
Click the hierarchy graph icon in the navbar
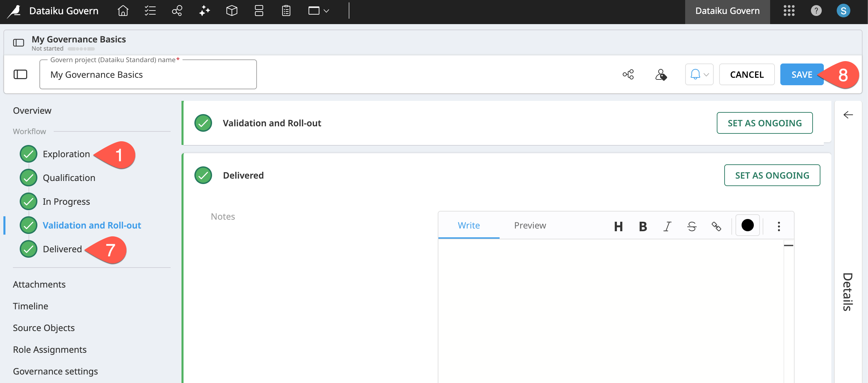pos(176,11)
